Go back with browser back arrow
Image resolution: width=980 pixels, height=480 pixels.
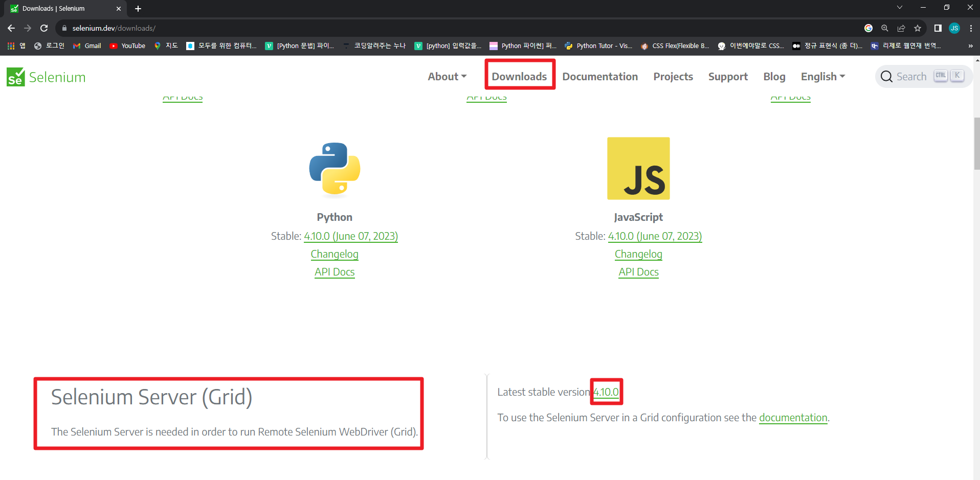[x=11, y=28]
